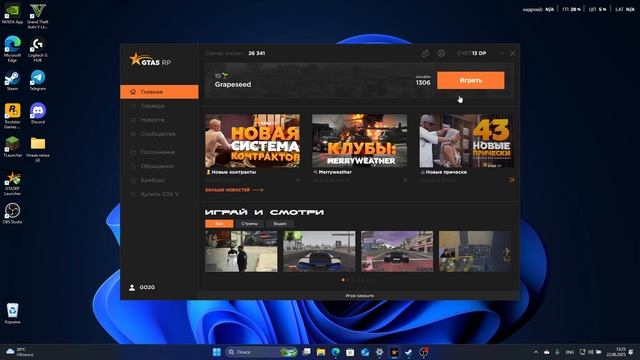Open the Клубы Merryweather news thumbnail
The width and height of the screenshot is (640, 360).
click(360, 141)
